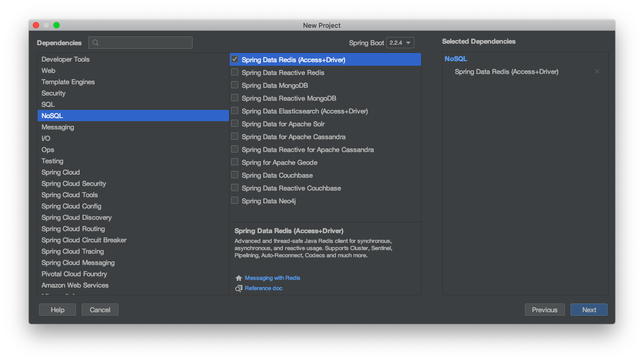Image resolution: width=644 pixels, height=362 pixels.
Task: Enable the Spring Data Reactive Redis checkbox
Action: coord(235,72)
